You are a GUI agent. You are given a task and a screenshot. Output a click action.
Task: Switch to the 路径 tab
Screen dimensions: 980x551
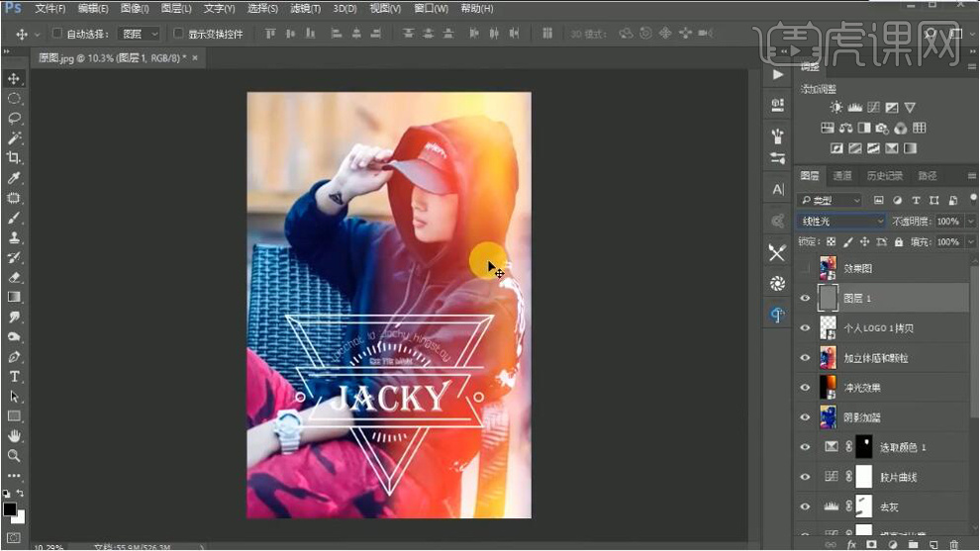point(927,175)
